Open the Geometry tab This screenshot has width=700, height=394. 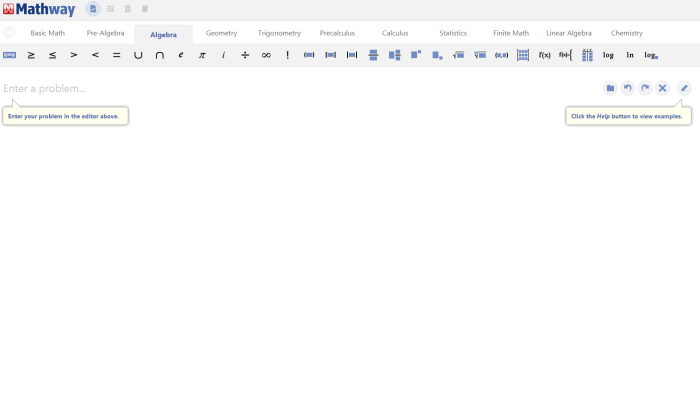point(221,33)
